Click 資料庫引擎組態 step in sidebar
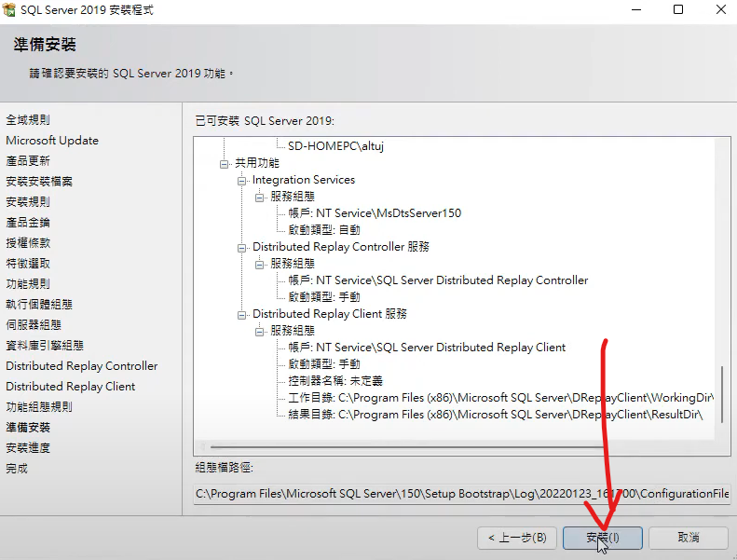This screenshot has width=737, height=560. pyautogui.click(x=45, y=346)
